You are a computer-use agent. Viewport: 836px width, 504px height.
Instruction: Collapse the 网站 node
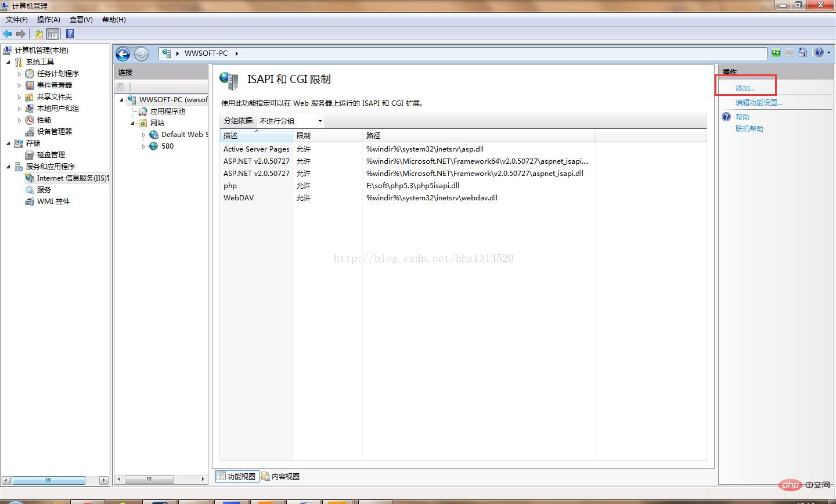(x=133, y=123)
